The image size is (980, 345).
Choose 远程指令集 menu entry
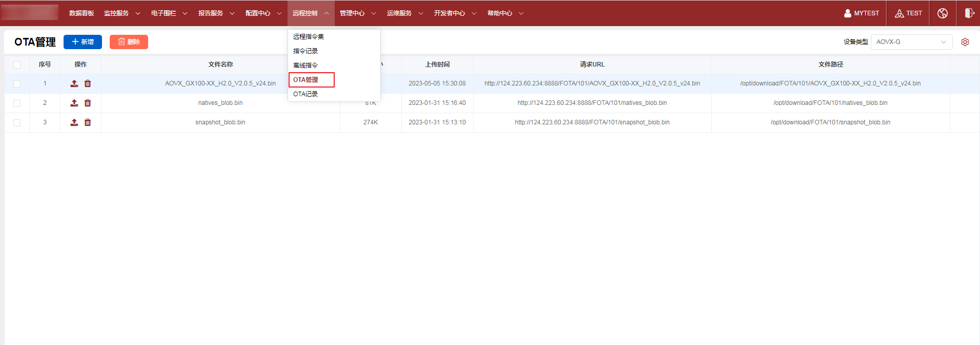309,37
